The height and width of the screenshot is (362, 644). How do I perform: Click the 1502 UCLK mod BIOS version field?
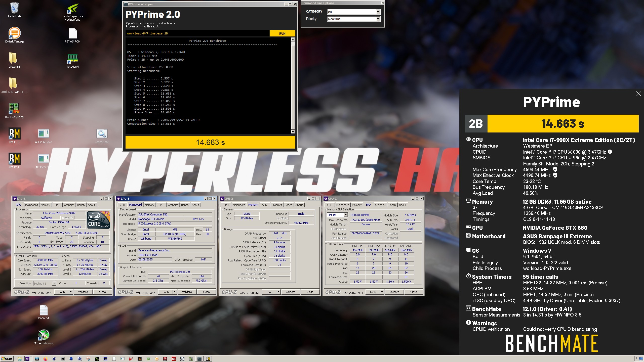tap(175, 255)
